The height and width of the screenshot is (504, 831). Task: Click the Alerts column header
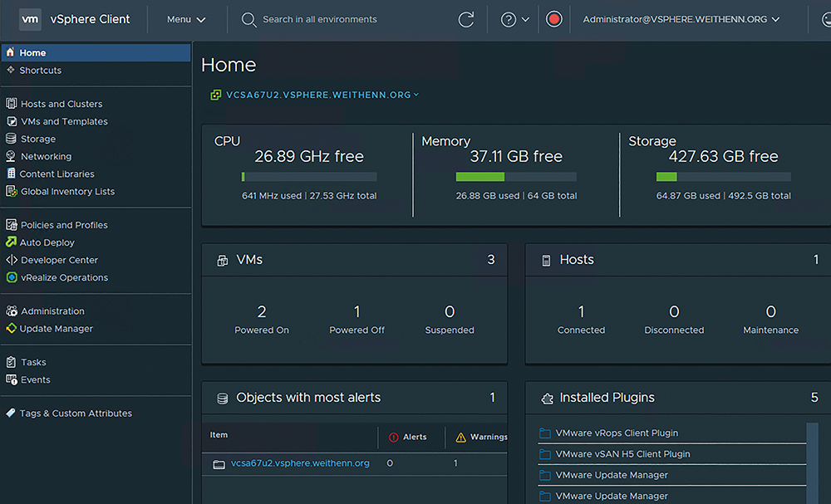(x=408, y=437)
